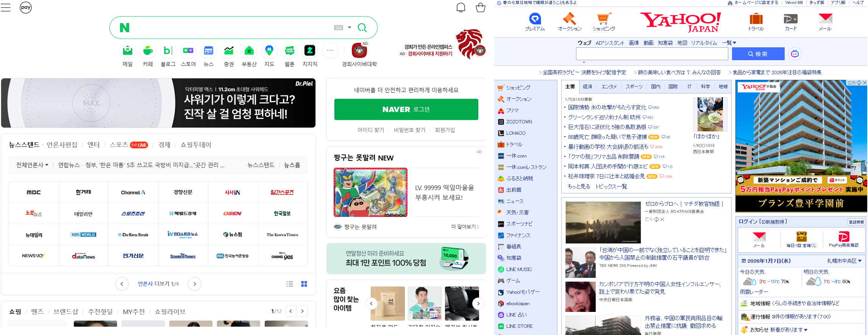Open Yahoo Japan トラベル travel top icon
The width and height of the screenshot is (868, 335).
(756, 19)
